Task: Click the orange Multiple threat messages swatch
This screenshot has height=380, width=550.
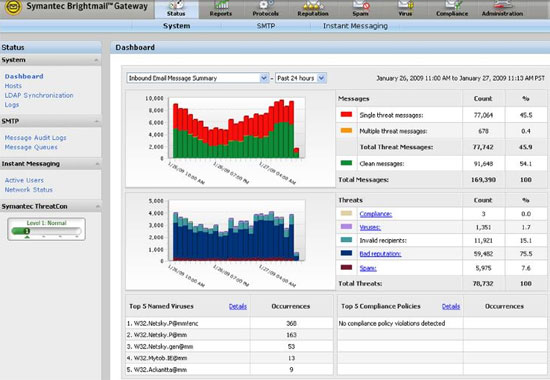Action: point(346,130)
